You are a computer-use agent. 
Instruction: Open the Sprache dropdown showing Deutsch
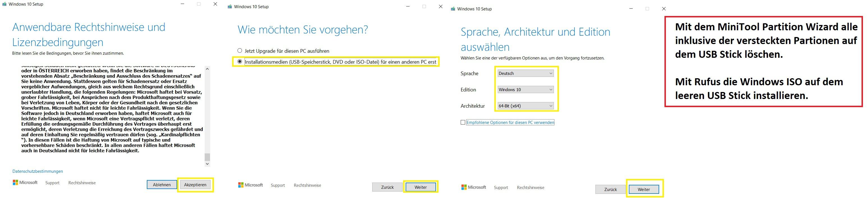[525, 73]
